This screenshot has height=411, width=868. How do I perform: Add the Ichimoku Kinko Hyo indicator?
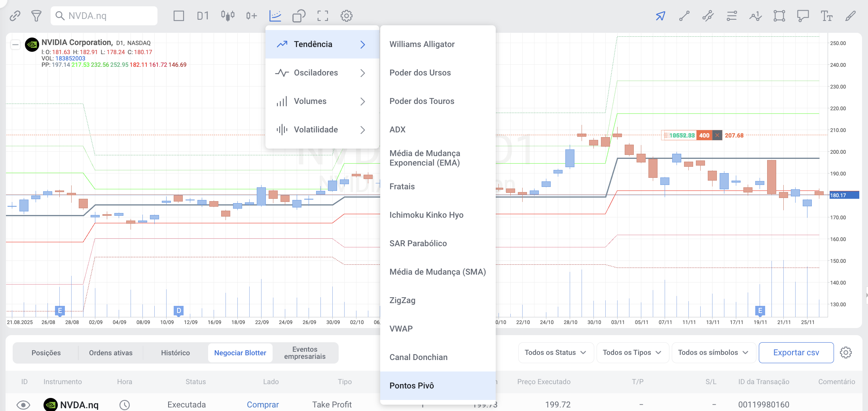click(x=438, y=215)
